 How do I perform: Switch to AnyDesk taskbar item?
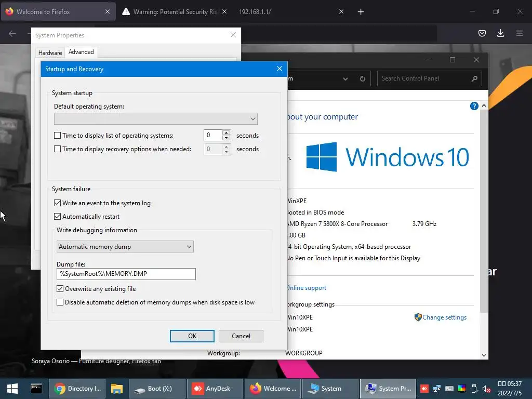click(x=215, y=389)
